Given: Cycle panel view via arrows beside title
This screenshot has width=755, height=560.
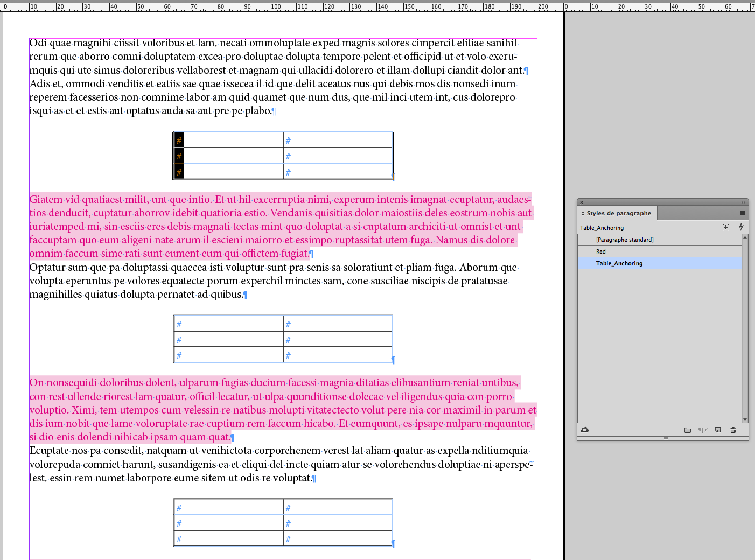Looking at the screenshot, I should pos(583,213).
